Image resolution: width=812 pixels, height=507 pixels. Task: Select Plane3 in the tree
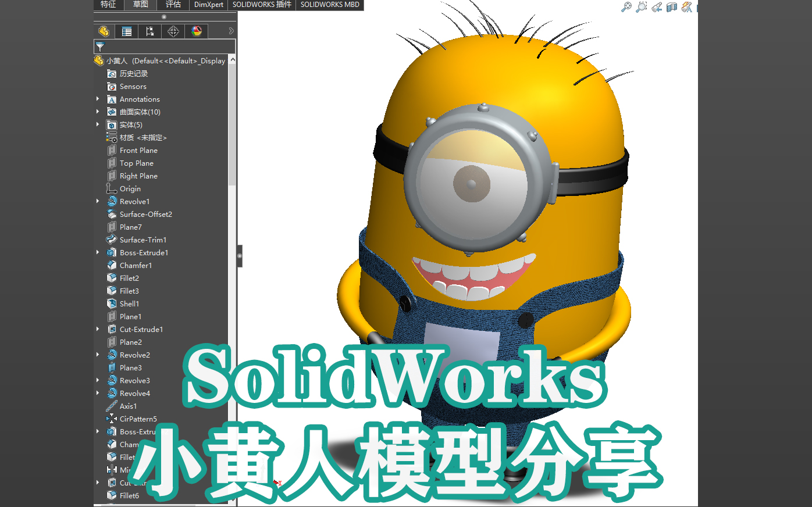(130, 368)
